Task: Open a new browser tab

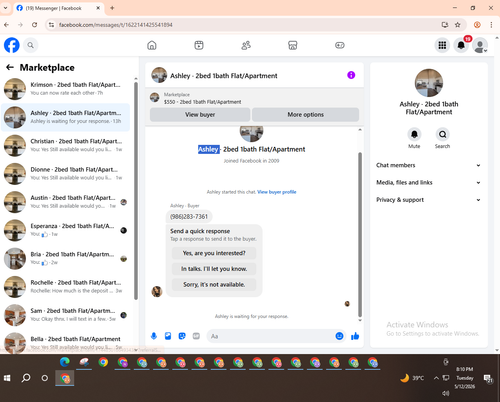Action: (112, 8)
